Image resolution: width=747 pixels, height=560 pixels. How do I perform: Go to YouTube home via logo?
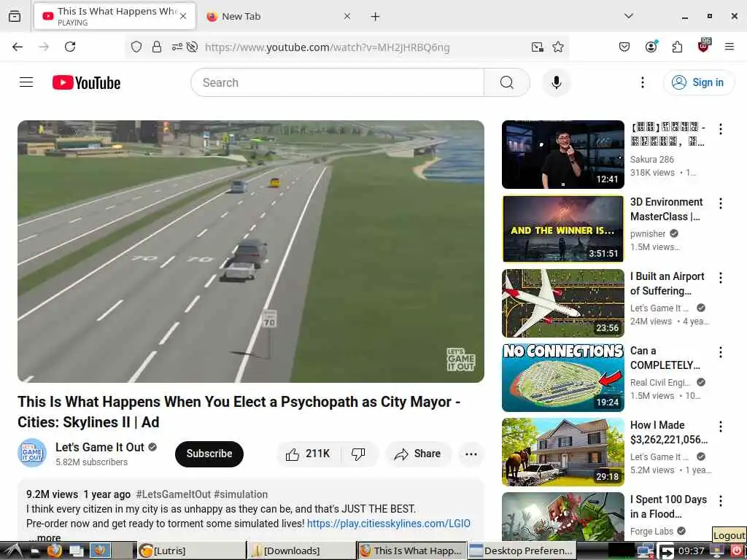[86, 82]
